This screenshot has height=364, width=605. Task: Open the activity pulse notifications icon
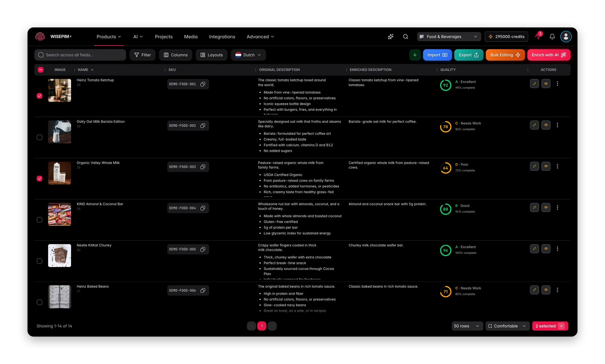(x=538, y=36)
